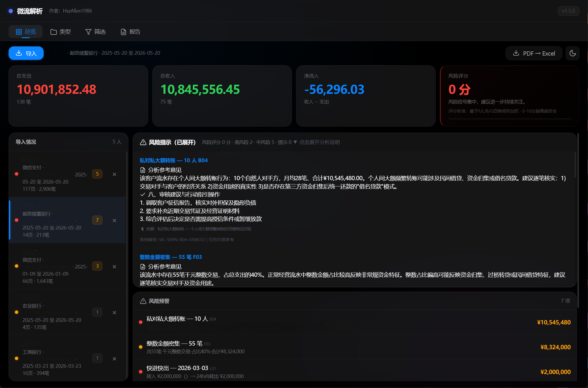Open the 私对私大额转账 — 10 人 B04 link
The height and width of the screenshot is (388, 588).
[x=174, y=160]
